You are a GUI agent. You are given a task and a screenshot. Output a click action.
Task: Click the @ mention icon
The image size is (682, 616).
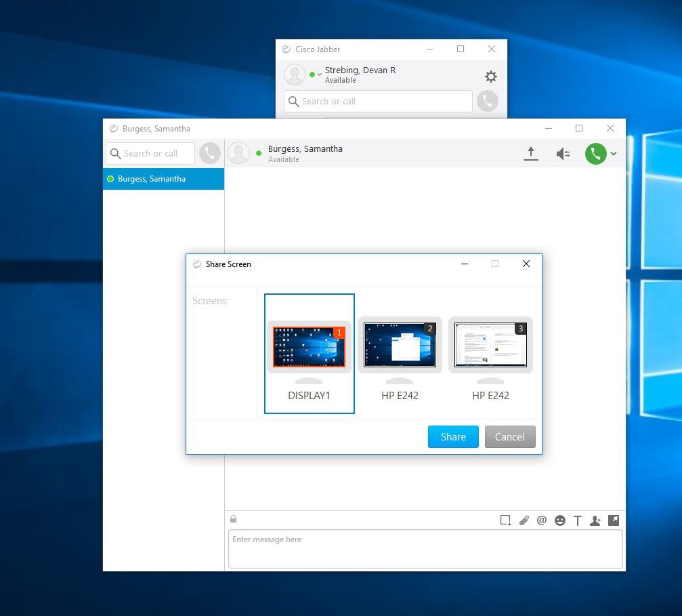(x=542, y=520)
